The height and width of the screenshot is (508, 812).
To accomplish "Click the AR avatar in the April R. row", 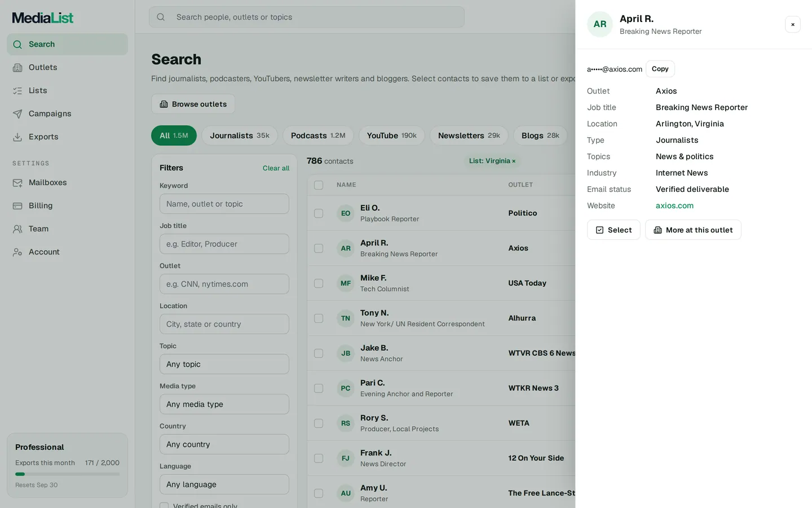I will pos(346,248).
